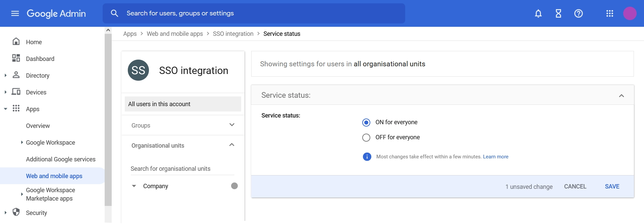Click Search for organisational units field

tap(182, 169)
